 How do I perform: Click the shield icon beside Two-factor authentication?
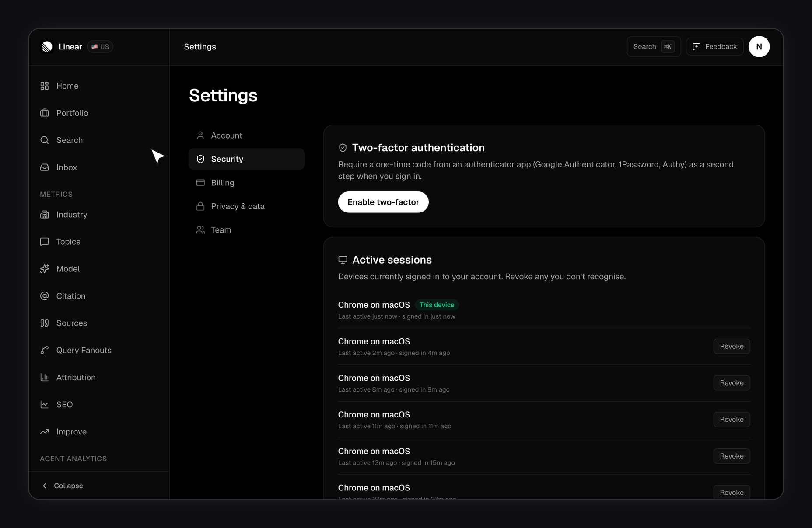pos(343,148)
